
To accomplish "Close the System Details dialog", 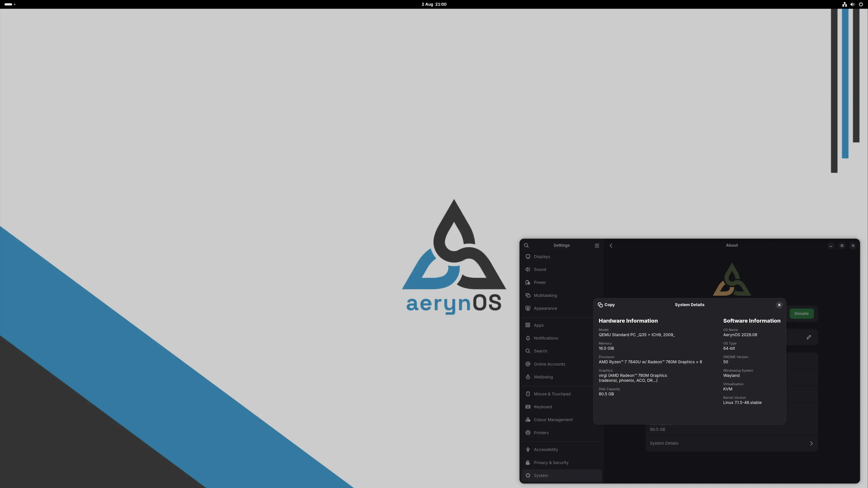I will 779,305.
